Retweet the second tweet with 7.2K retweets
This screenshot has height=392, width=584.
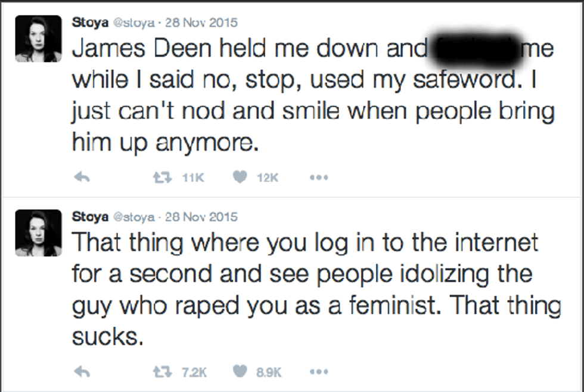pos(159,372)
